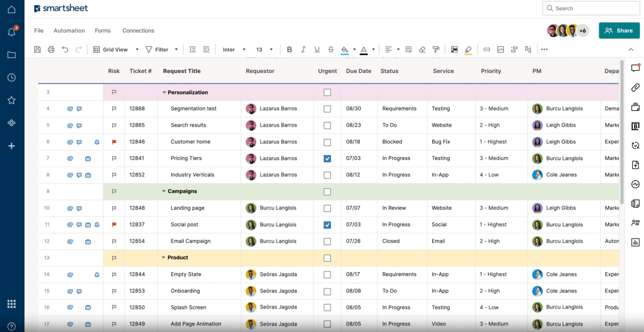Open the Connections menu
The image size is (644, 332).
(x=138, y=31)
